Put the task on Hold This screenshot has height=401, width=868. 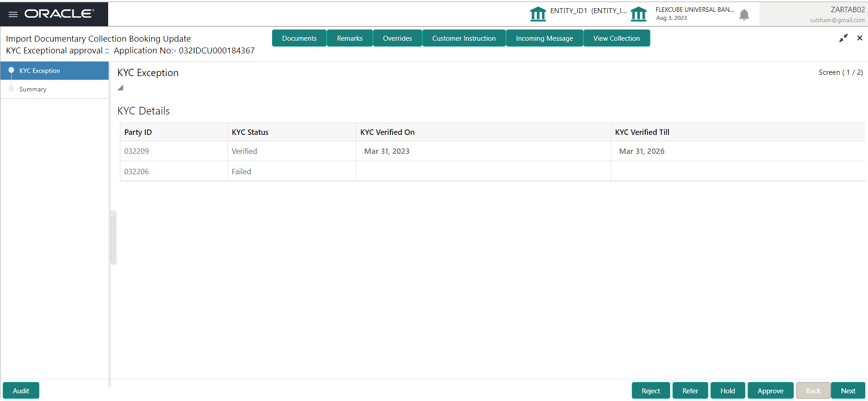pyautogui.click(x=728, y=391)
